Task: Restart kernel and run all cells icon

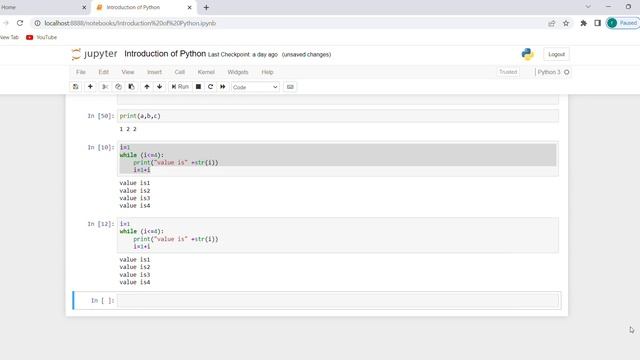Action: 223,87
